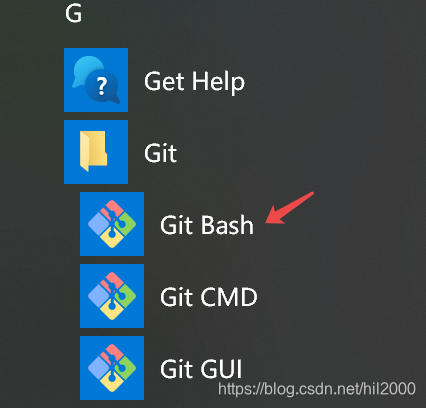Click the word Help in Get Help

pyautogui.click(x=218, y=82)
